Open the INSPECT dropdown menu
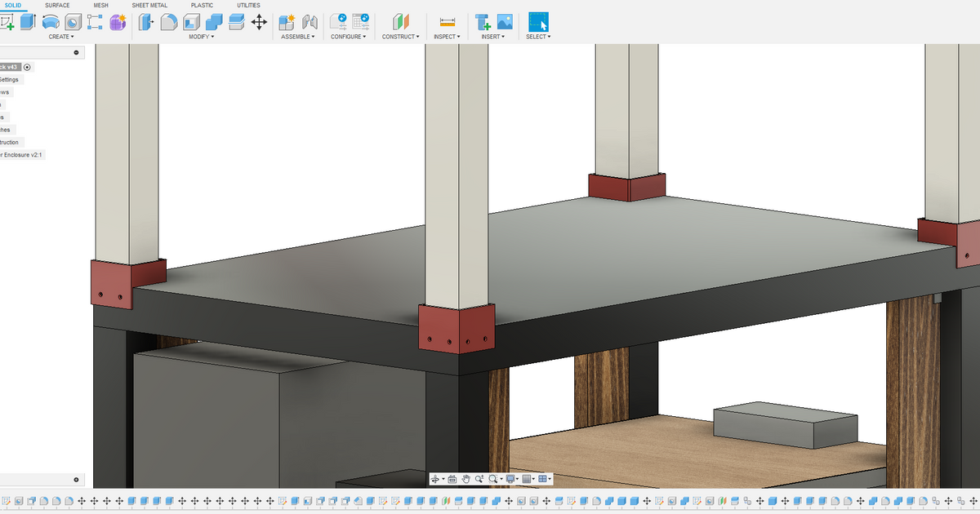This screenshot has height=514, width=980. pos(447,37)
